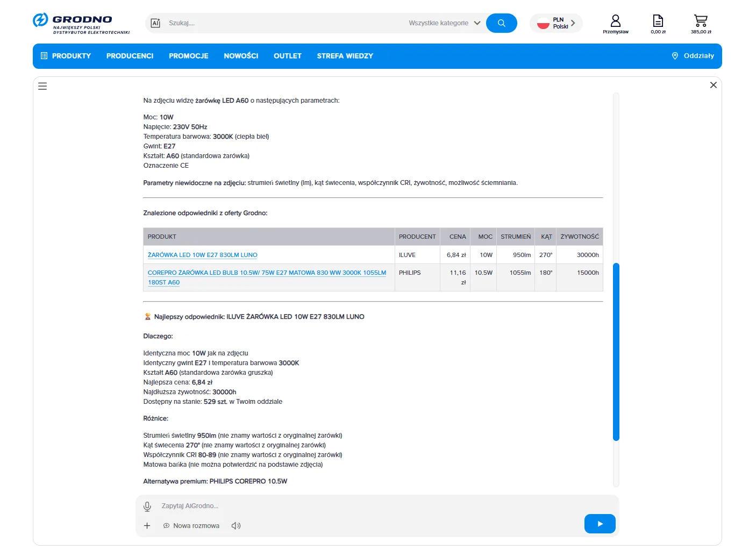Open the Przemysław user account icon
756x549 pixels.
click(x=616, y=24)
